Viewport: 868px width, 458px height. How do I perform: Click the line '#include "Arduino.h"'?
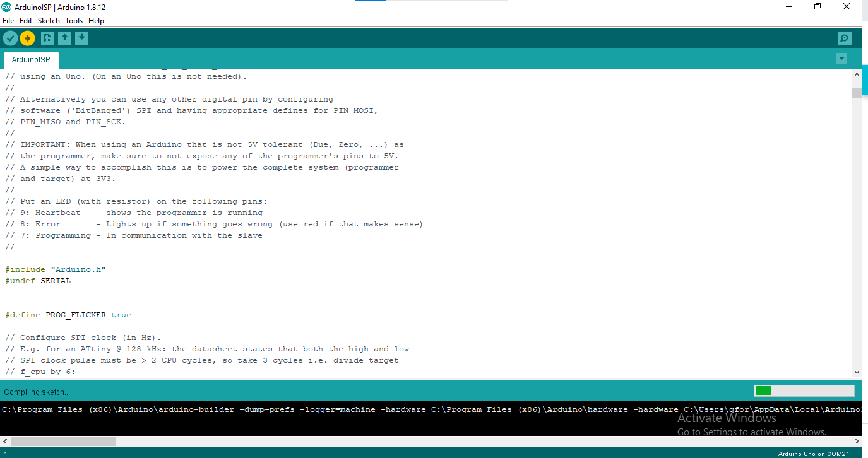(x=56, y=269)
